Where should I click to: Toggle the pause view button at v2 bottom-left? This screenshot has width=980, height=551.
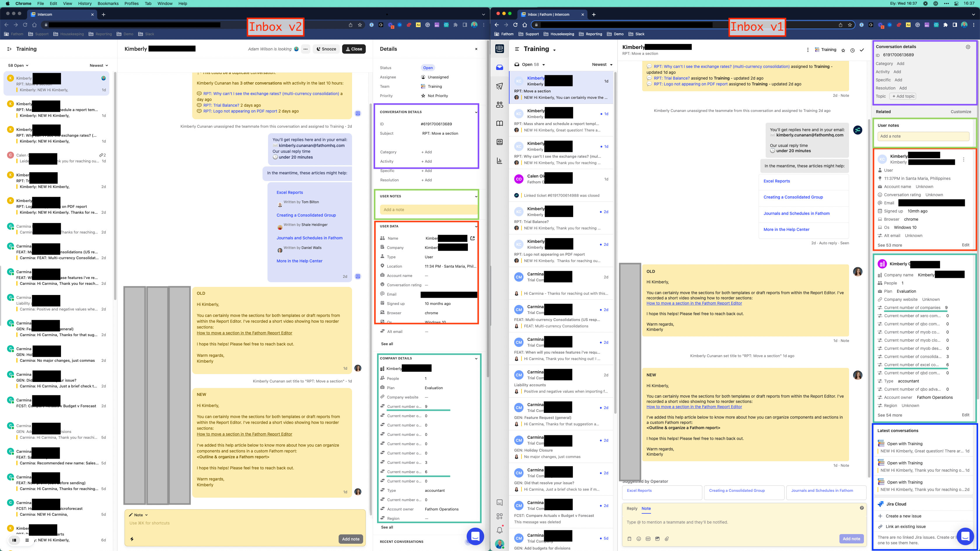click(x=15, y=540)
